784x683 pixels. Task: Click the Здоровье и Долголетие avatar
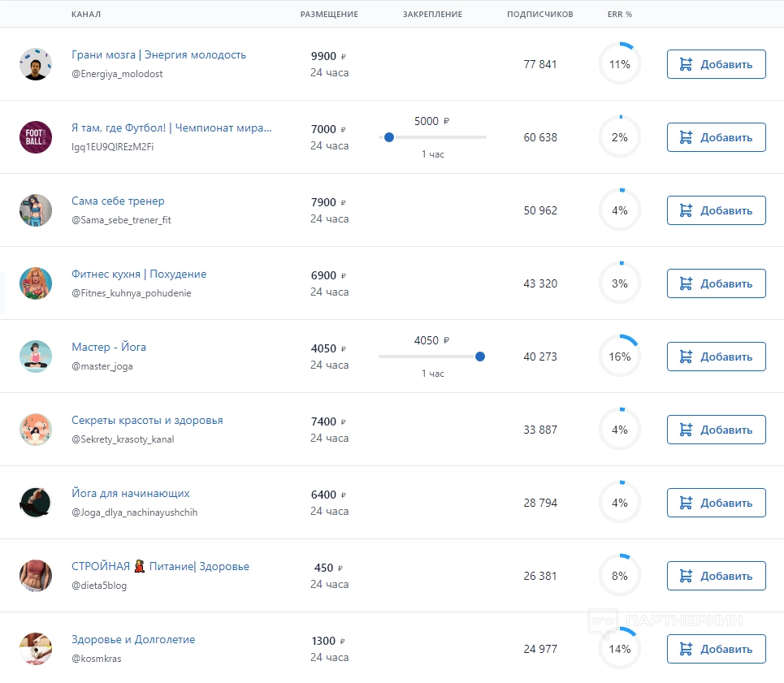click(36, 649)
